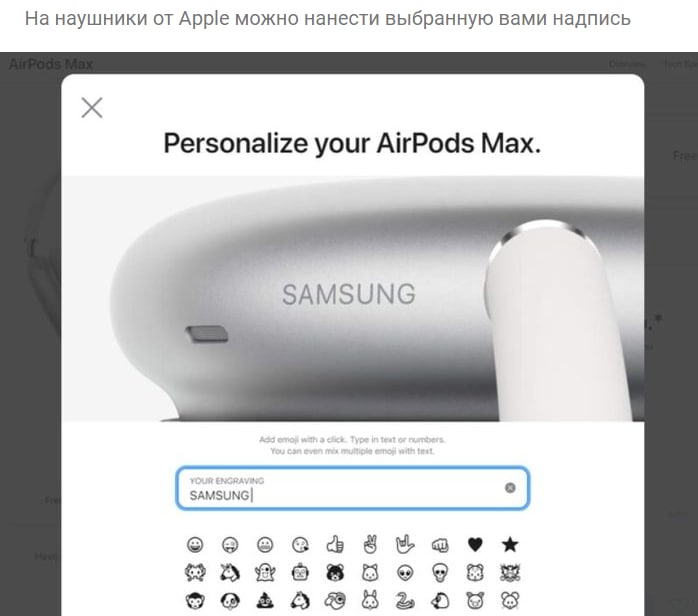This screenshot has width=698, height=616.
Task: Close the Personalize AirPods Max dialog
Action: coord(92,108)
